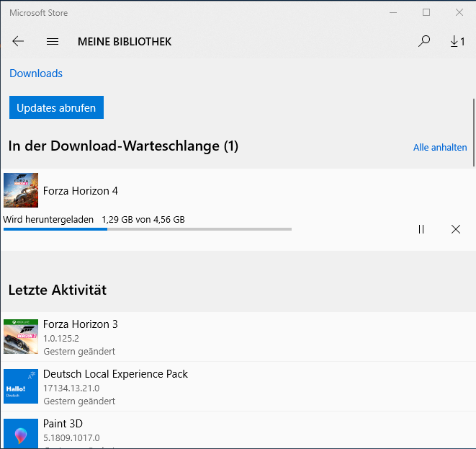Open search with the magnifier icon

(x=423, y=41)
